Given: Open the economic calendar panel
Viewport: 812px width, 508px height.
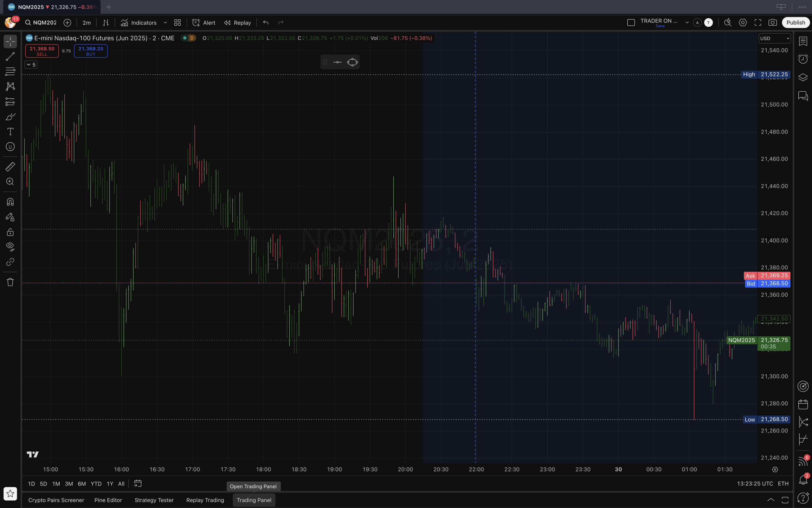Looking at the screenshot, I should (x=803, y=404).
